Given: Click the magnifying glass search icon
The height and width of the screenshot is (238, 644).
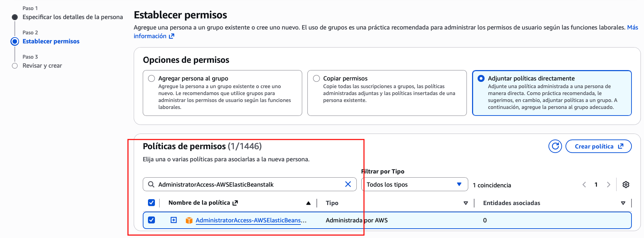Looking at the screenshot, I should tap(151, 184).
